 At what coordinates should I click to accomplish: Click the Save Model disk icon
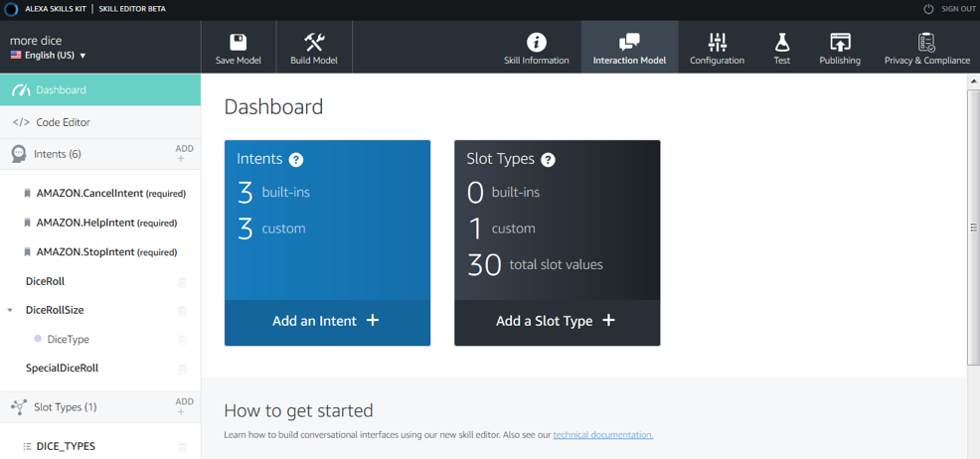pyautogui.click(x=238, y=42)
